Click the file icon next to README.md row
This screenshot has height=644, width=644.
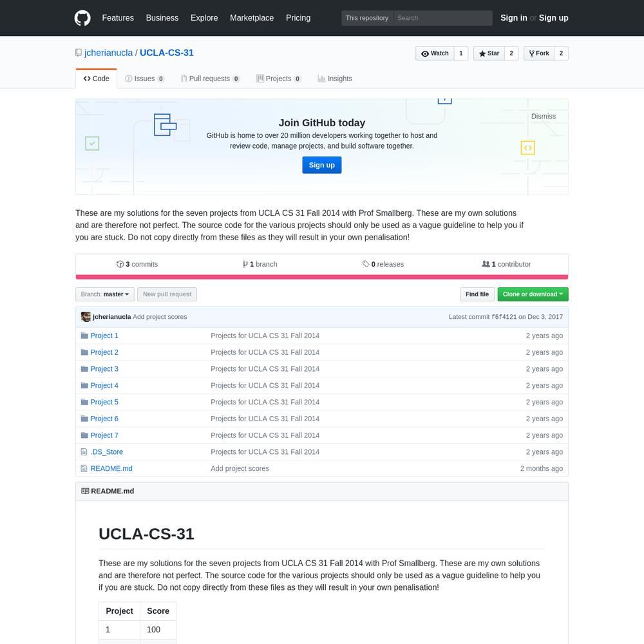[x=84, y=468]
